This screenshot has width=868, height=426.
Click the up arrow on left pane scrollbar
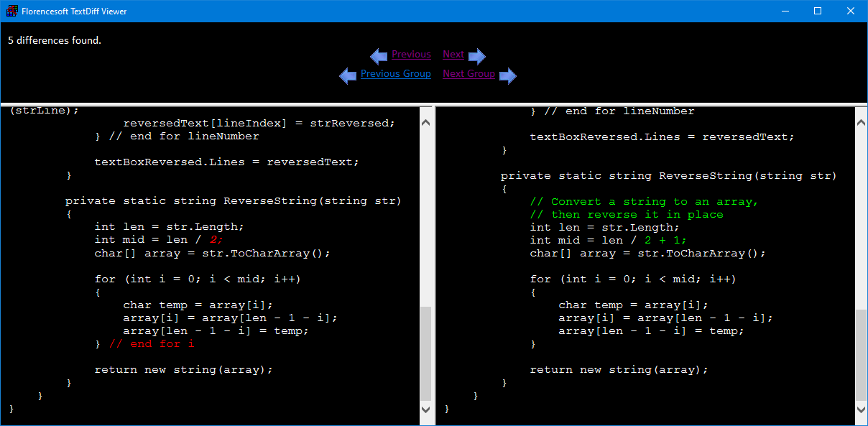426,121
